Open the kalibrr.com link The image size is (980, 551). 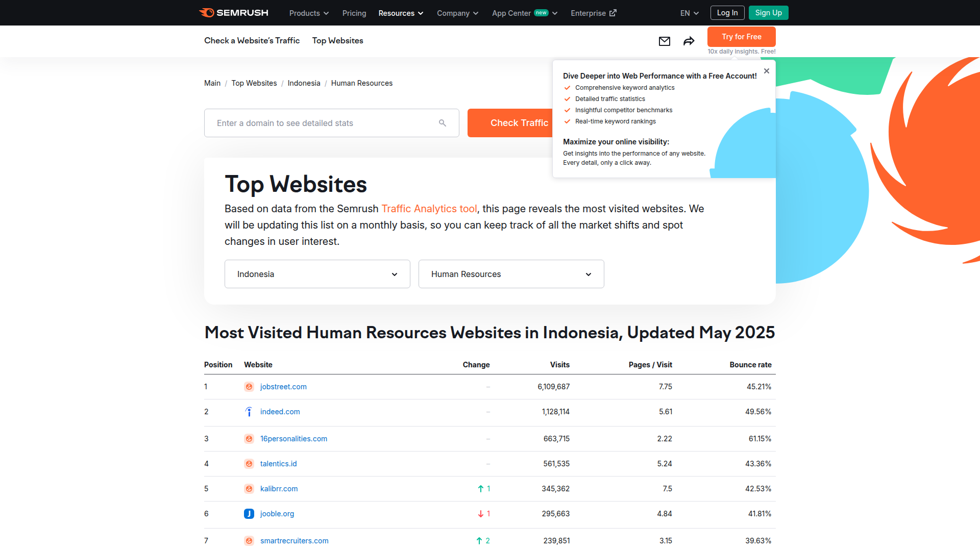point(279,489)
